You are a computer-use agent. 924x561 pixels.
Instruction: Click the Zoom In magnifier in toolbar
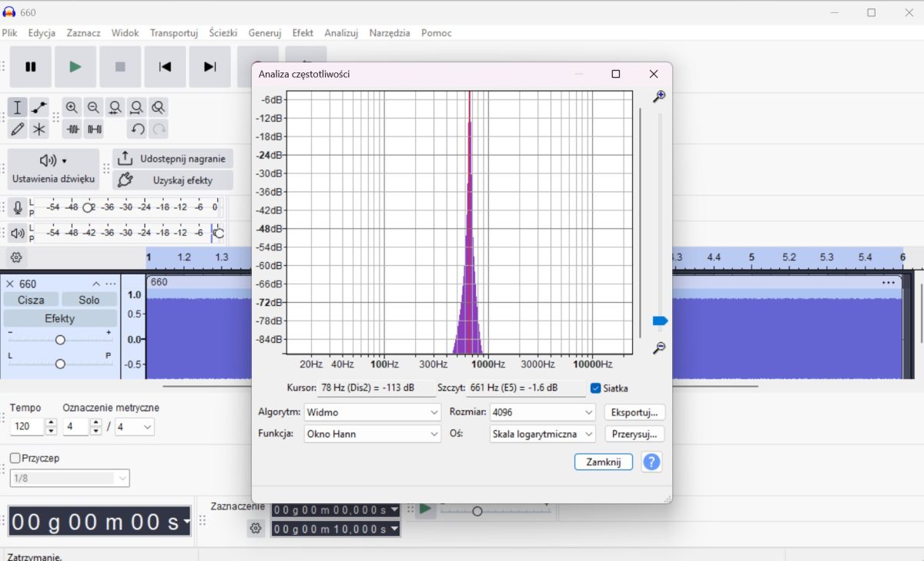(72, 107)
